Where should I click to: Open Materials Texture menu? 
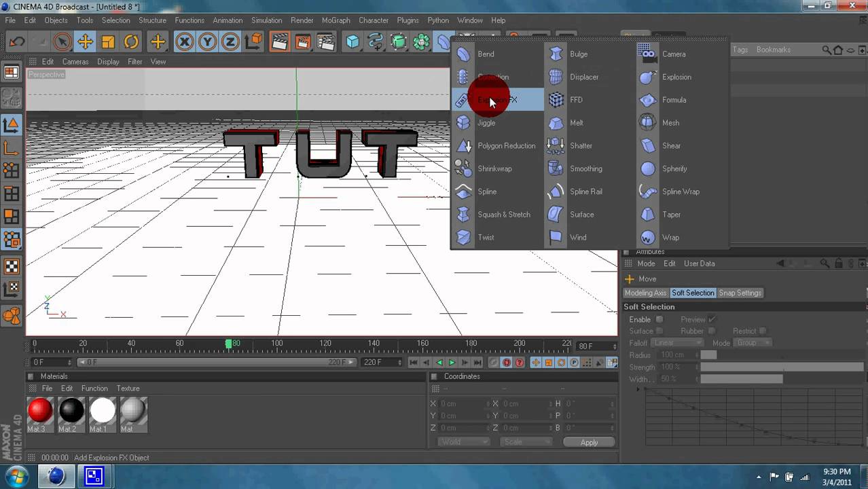tap(128, 388)
